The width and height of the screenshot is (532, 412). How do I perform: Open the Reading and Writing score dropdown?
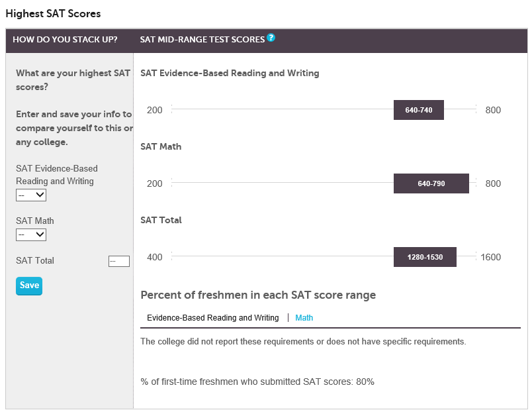tap(31, 195)
